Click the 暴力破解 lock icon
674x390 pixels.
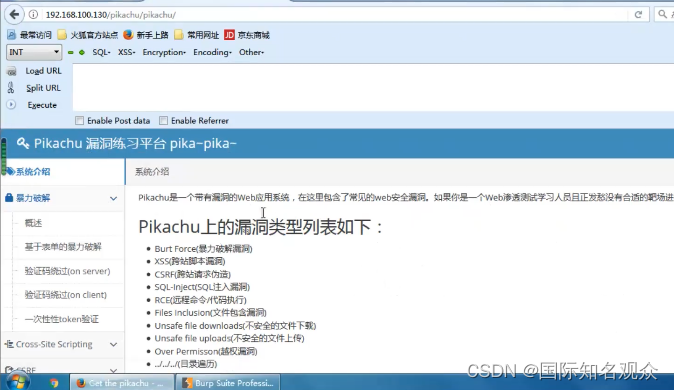coord(9,198)
